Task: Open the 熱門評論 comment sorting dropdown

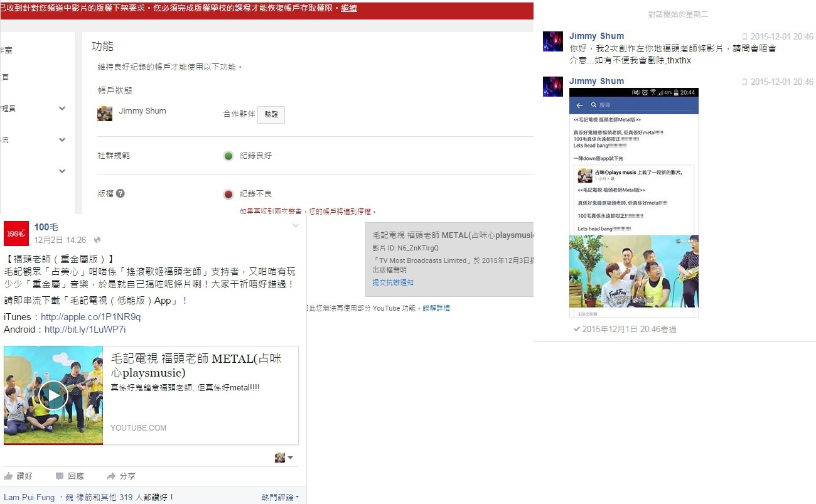Action: pos(280,497)
